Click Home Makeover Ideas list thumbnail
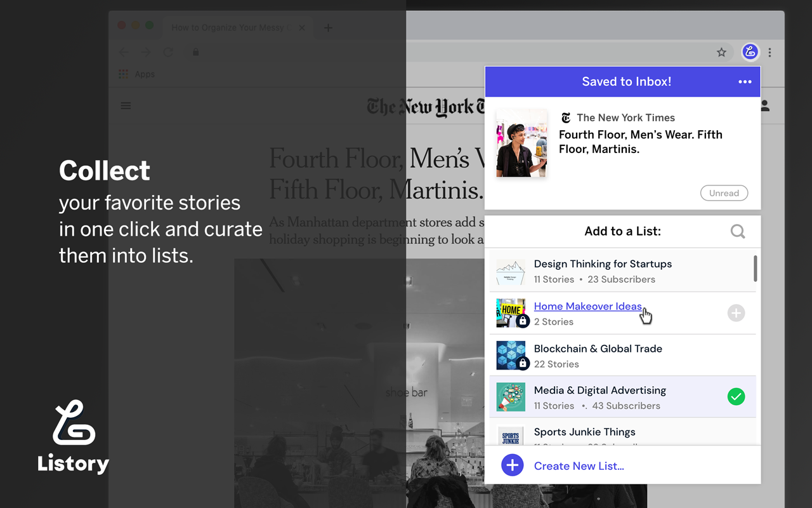The height and width of the screenshot is (508, 812). (511, 313)
